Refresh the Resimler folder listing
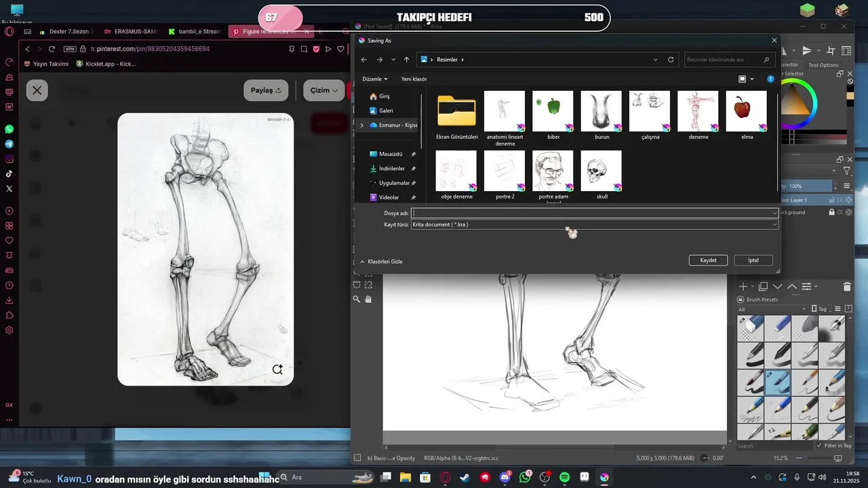Screen dimensions: 868x488 click(x=671, y=60)
